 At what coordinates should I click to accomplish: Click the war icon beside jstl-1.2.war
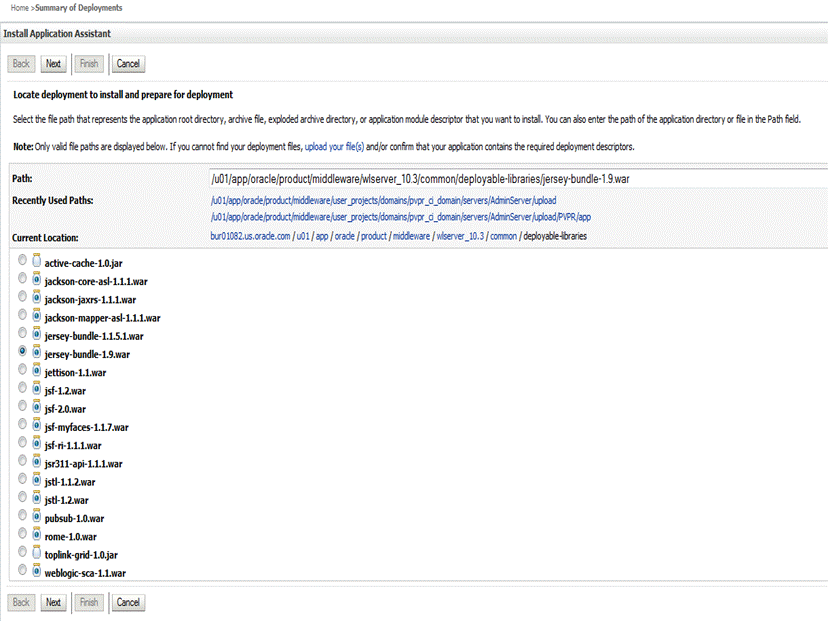coord(36,497)
